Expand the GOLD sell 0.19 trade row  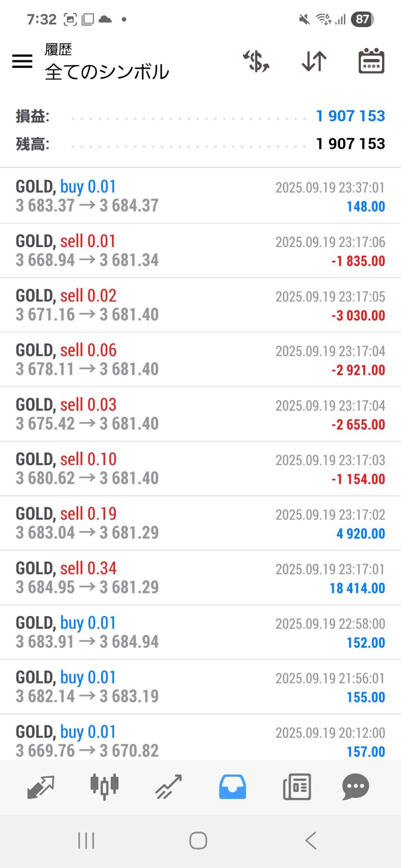point(200,523)
